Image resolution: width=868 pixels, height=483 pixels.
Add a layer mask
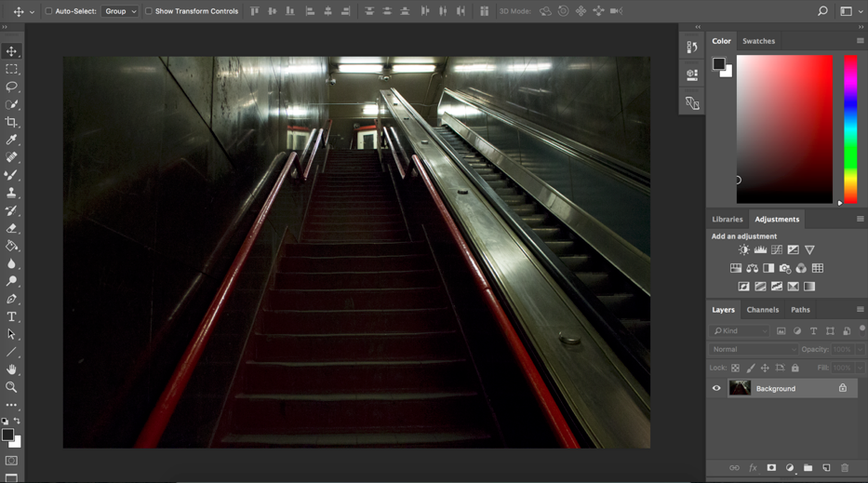coord(771,467)
